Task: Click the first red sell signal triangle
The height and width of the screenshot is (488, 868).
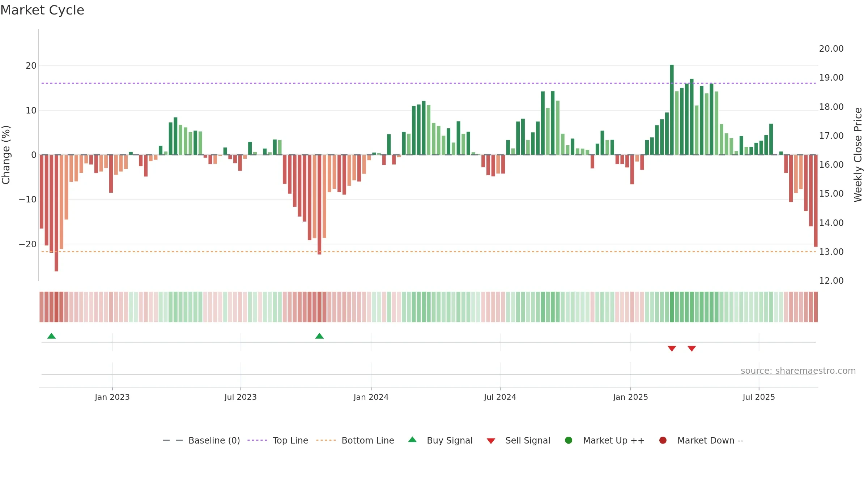Action: click(672, 348)
